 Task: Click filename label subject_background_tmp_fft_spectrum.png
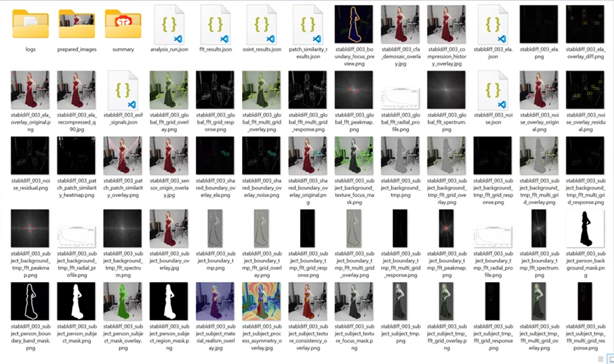click(122, 264)
